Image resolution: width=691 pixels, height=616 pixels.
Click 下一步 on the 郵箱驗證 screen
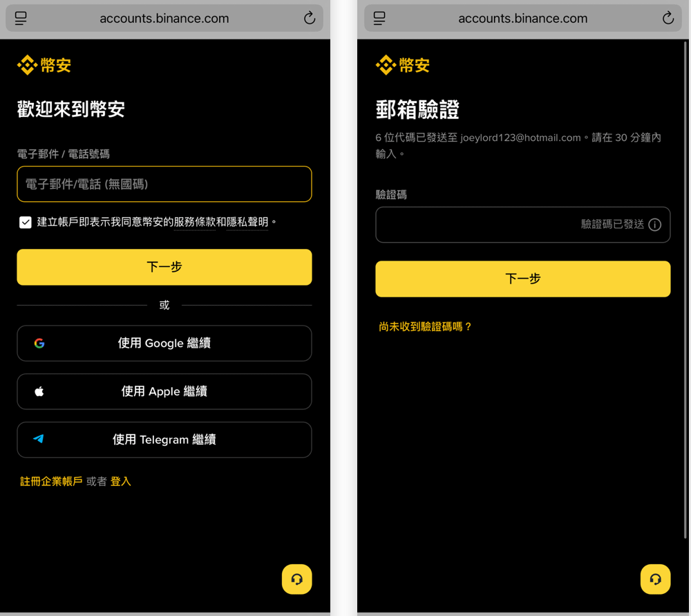click(522, 279)
